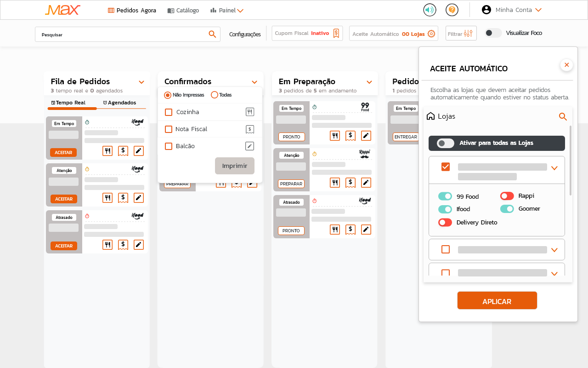Search stores with Lojas magnifier icon
Viewport: 588px width, 368px height.
(563, 116)
